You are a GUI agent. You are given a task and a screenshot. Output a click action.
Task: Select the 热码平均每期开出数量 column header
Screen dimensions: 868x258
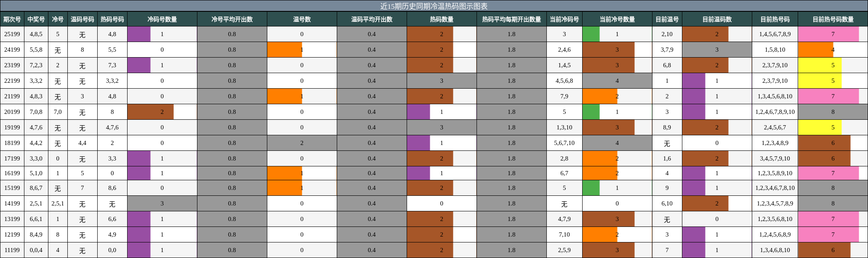coord(511,19)
